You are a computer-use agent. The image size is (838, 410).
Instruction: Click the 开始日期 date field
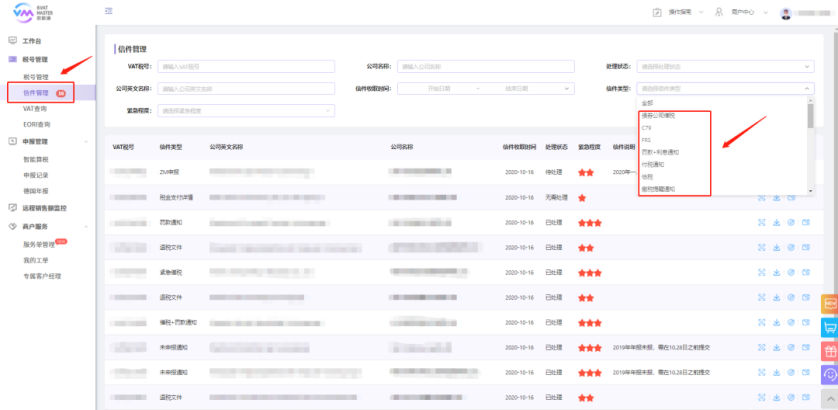pyautogui.click(x=440, y=88)
